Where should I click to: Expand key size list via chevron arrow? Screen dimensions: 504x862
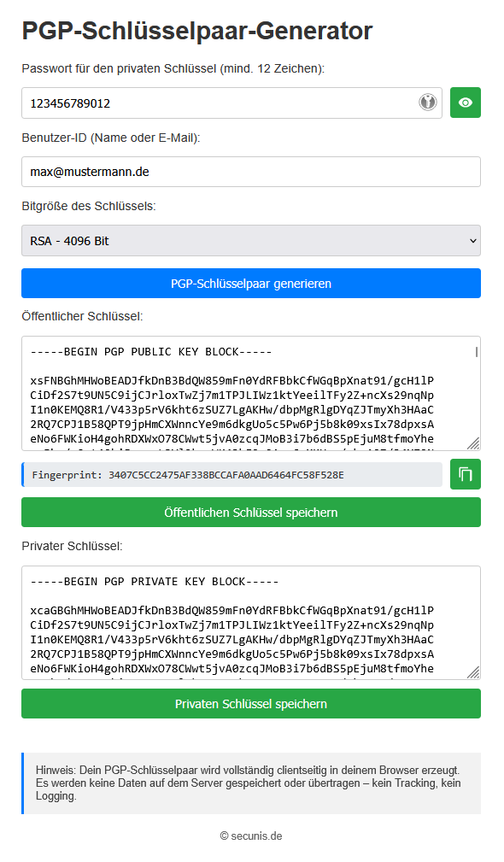[x=473, y=241]
